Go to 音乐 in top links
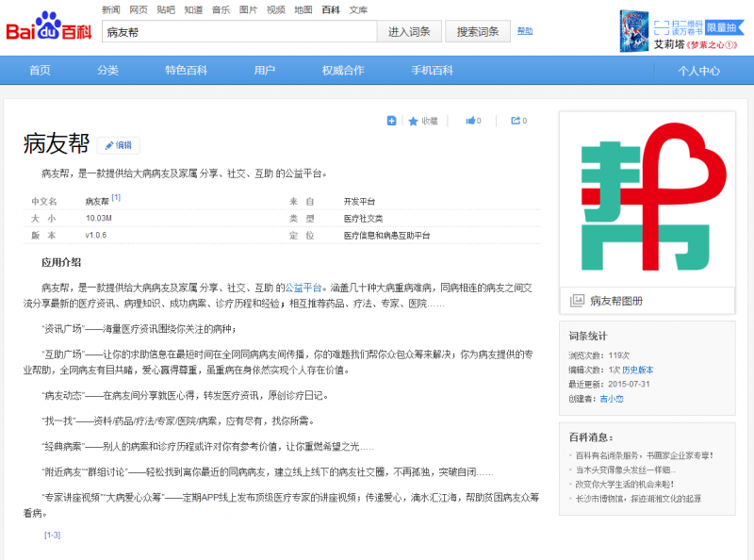This screenshot has height=560, width=754. coord(221,9)
